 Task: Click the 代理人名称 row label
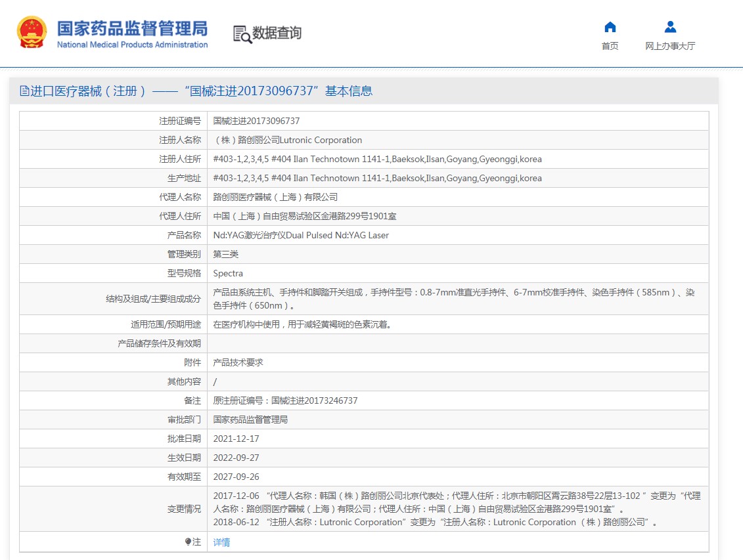[180, 197]
